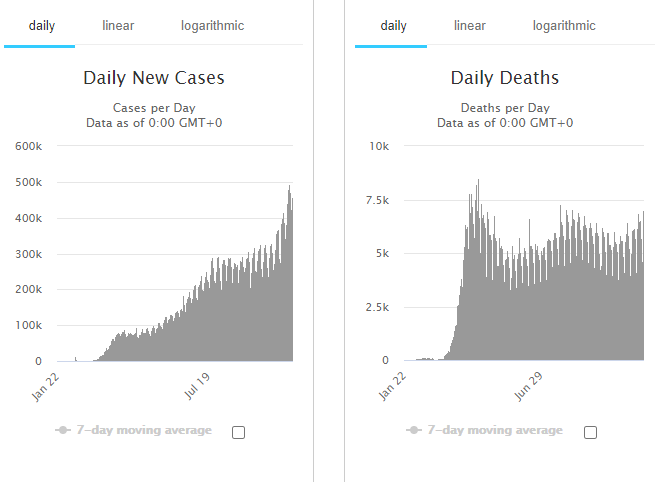Click the peak bar in Daily New Cases chart
This screenshot has height=482, width=659.
click(x=289, y=273)
